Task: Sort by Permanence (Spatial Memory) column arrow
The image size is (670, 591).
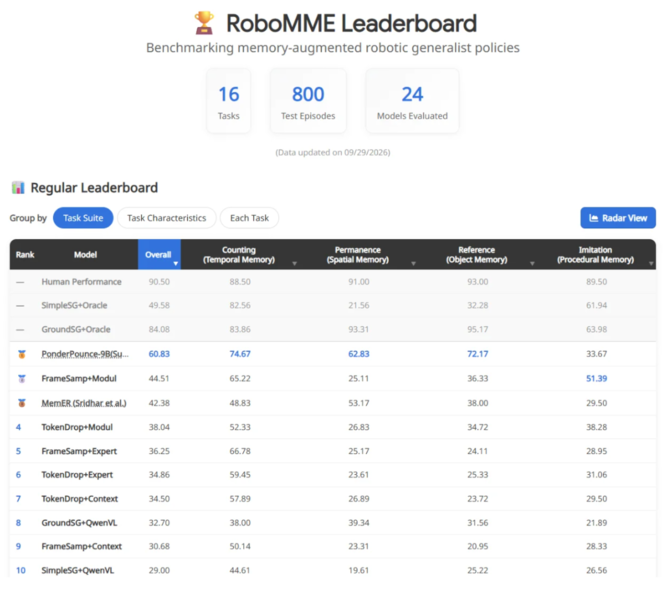Action: 413,264
